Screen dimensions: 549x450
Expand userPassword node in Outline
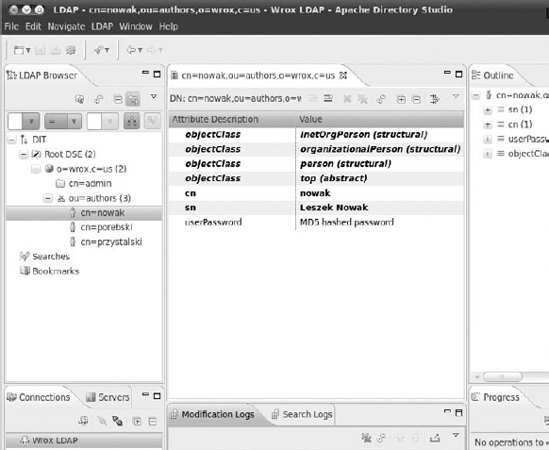(x=487, y=139)
